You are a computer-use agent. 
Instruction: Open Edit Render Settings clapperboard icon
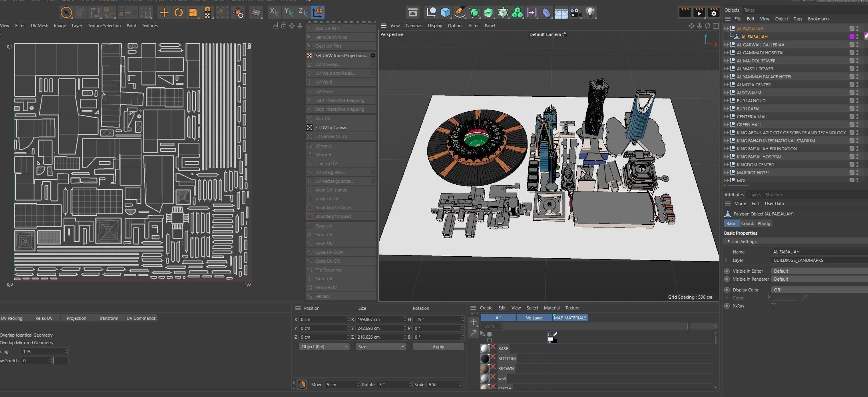coord(713,13)
